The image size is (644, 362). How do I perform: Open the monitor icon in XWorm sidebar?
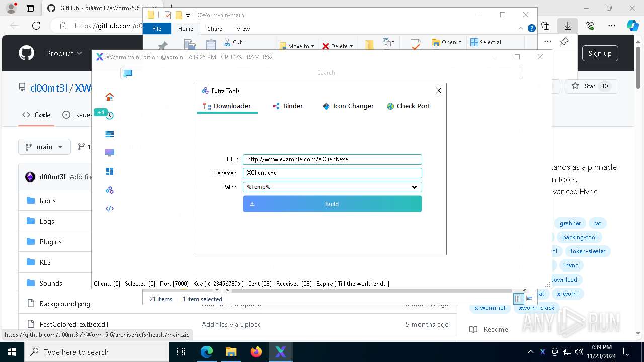pos(109,153)
